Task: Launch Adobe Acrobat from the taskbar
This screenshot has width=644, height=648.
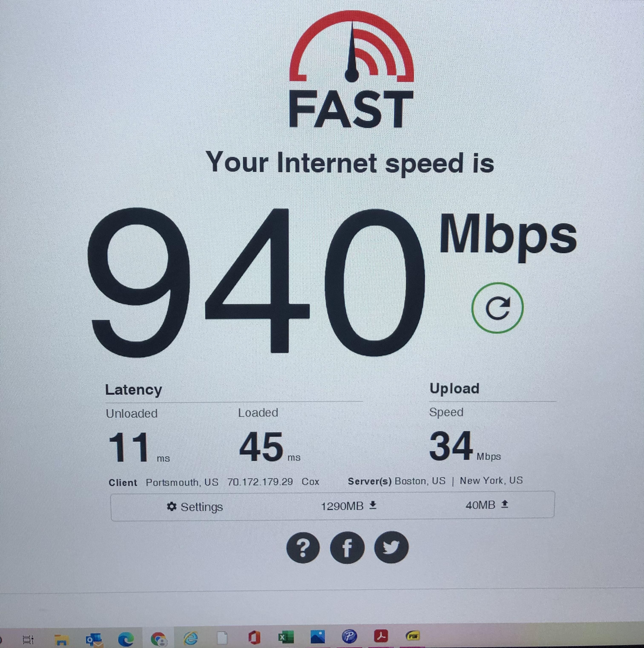Action: click(381, 636)
